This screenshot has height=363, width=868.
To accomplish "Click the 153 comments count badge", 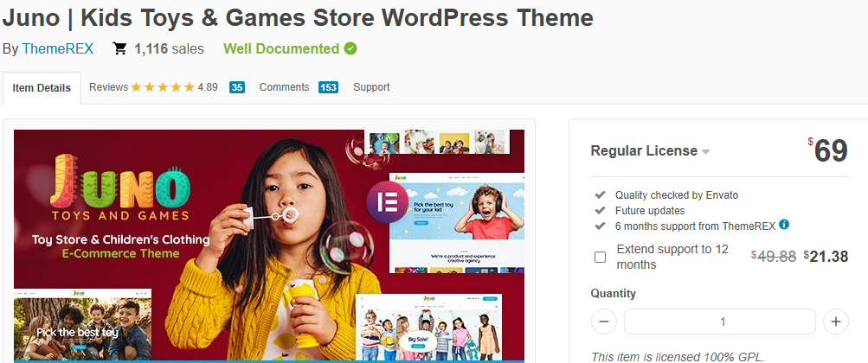I will (328, 87).
